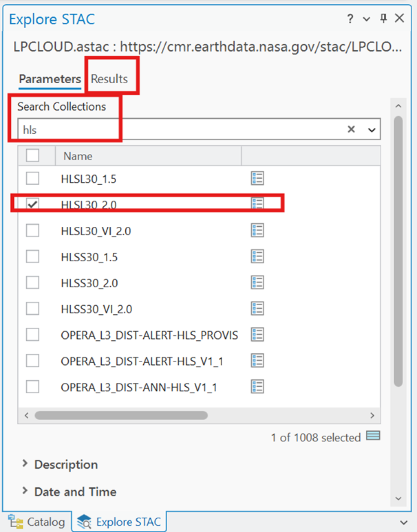
Task: Click the horizontal scrollbar thumb of collection list
Action: click(121, 415)
